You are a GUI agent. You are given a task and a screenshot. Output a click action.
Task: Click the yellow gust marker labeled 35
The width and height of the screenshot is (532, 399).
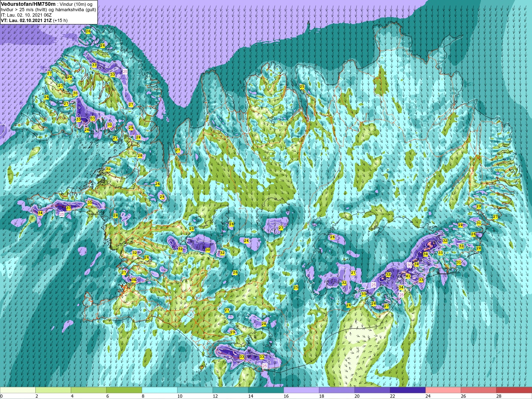pyautogui.click(x=89, y=203)
